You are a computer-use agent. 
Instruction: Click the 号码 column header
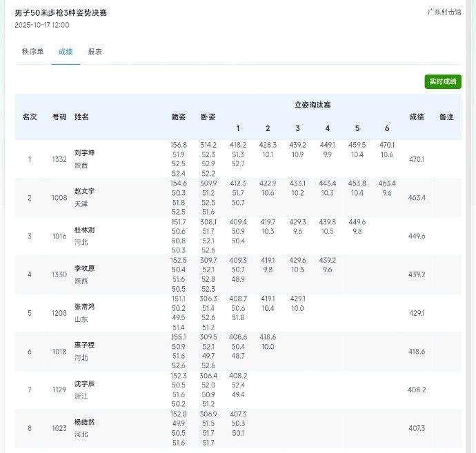pyautogui.click(x=59, y=117)
